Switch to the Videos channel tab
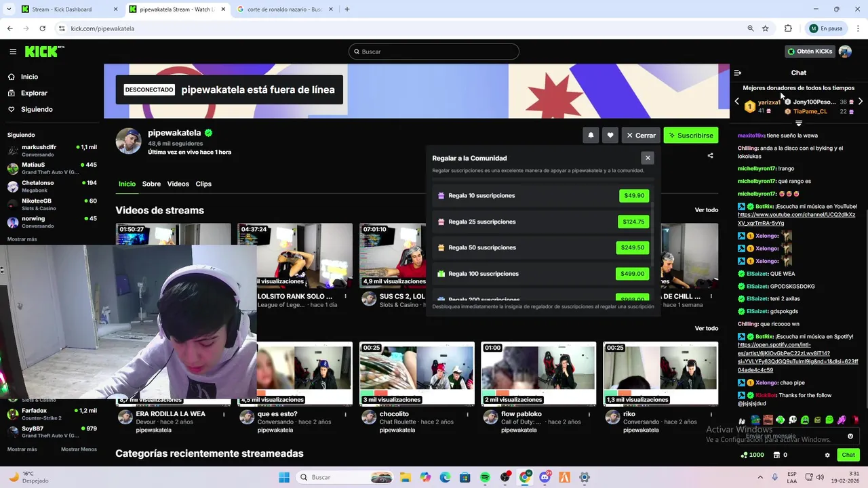The image size is (868, 488). click(178, 184)
